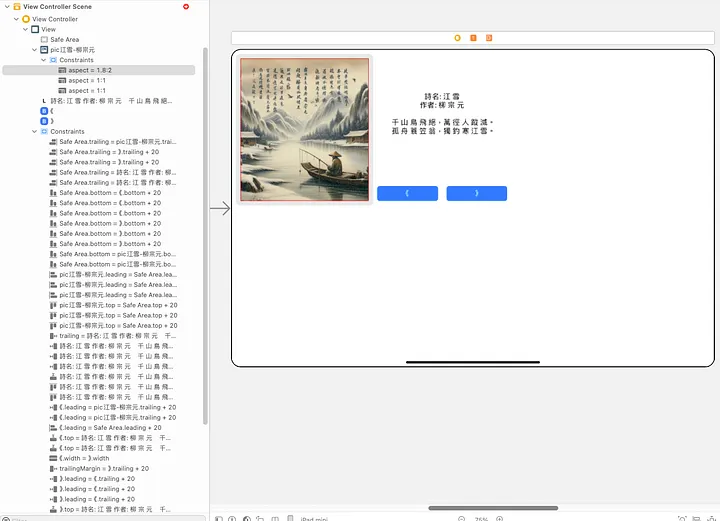Click the image view icon beside pic江雪-柳宗元
This screenshot has height=521, width=720.
point(44,50)
